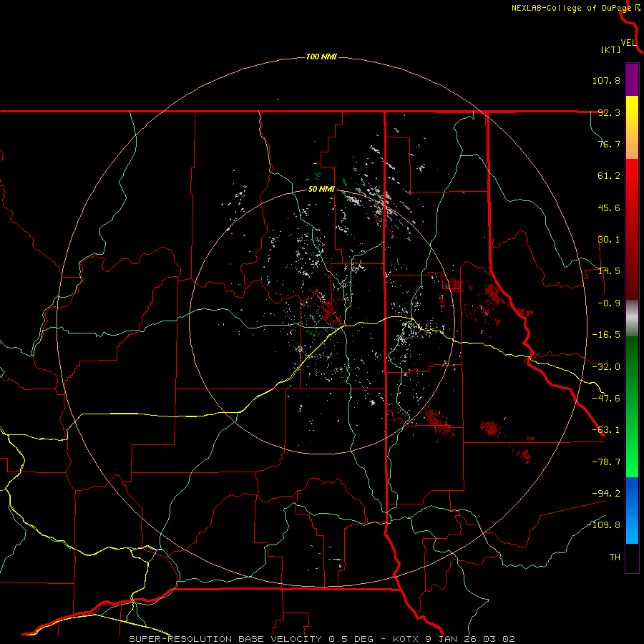Click the -47.6 legend value
Screen dimensions: 644x644
[x=606, y=399]
